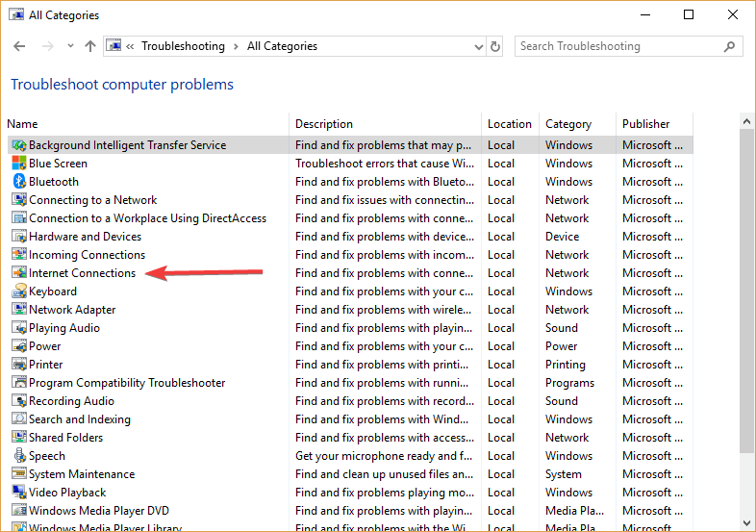Viewport: 756px width, 532px height.
Task: Click the Incoming Connections icon
Action: [19, 255]
